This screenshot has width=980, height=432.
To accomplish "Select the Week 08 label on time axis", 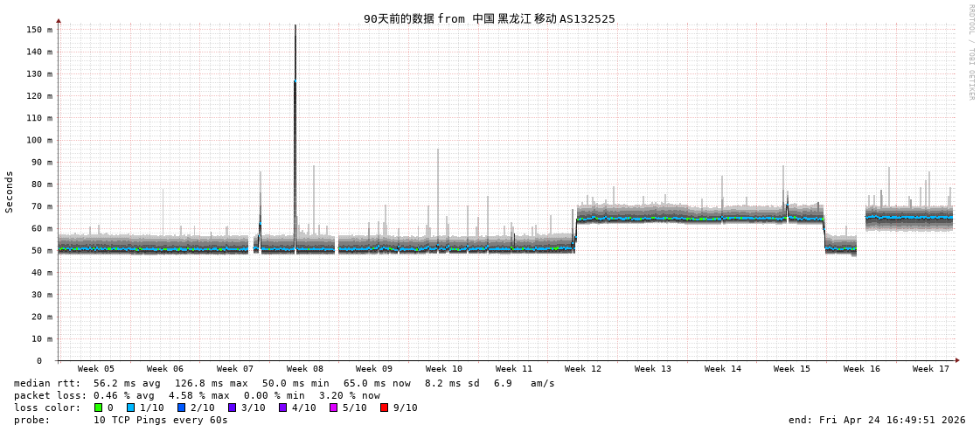I will click(x=304, y=369).
